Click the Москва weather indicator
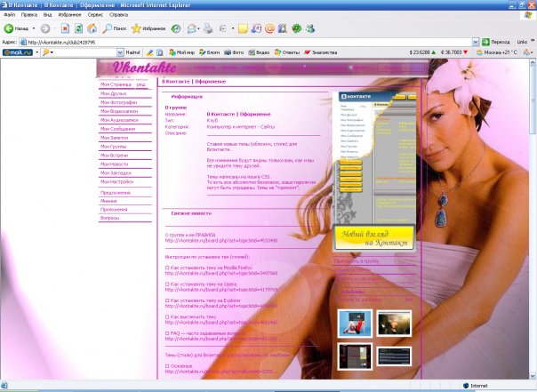537x392 pixels. pos(497,52)
